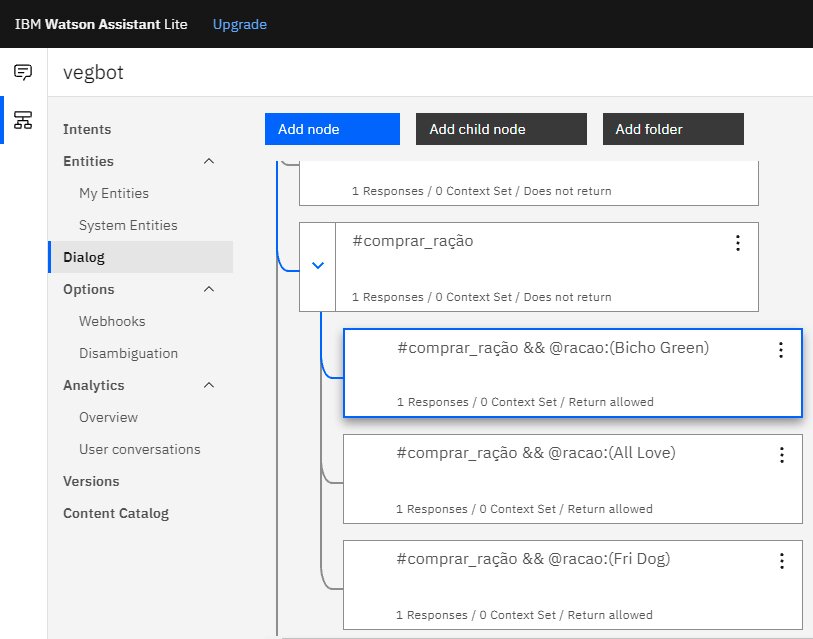Screen dimensions: 813x639
Task: Select Webhooks under Options
Action: 112,321
